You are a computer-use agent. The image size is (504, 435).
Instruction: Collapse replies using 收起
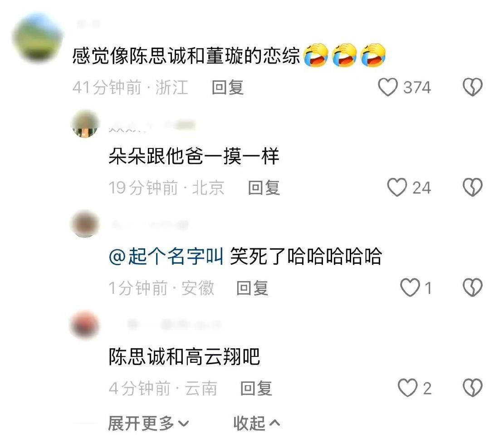click(x=256, y=423)
